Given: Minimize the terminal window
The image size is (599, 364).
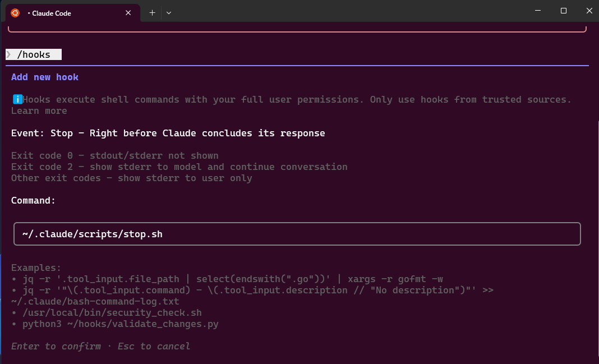Looking at the screenshot, I should [538, 11].
